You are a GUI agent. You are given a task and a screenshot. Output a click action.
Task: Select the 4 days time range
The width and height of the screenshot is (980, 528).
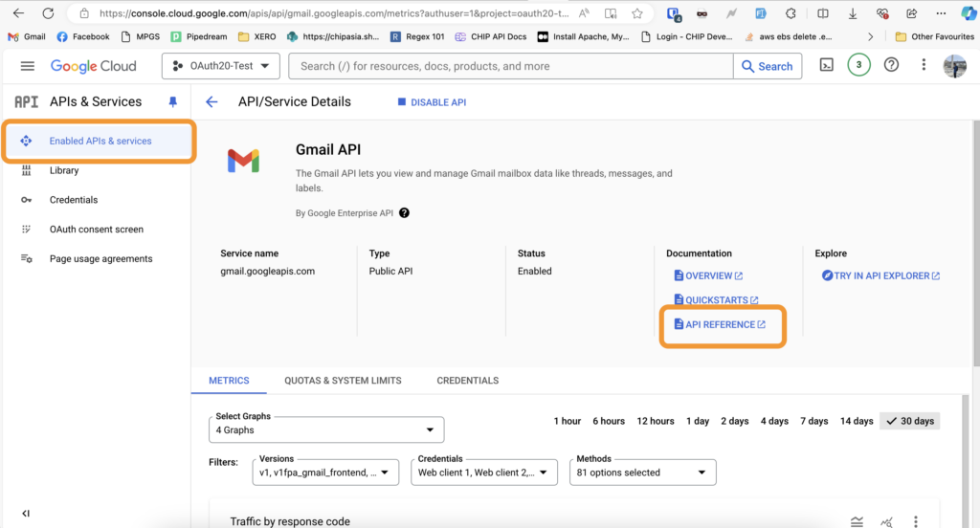click(x=774, y=421)
